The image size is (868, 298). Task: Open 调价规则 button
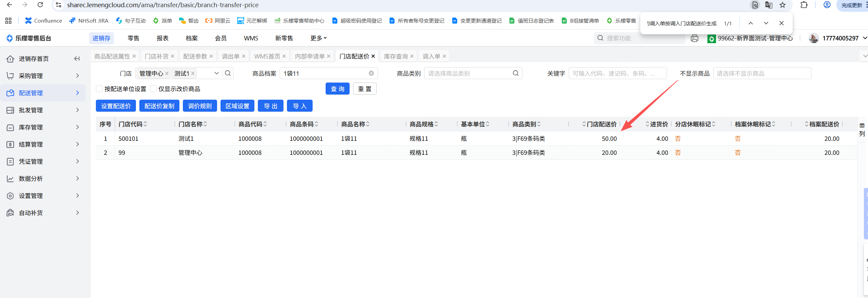click(200, 106)
